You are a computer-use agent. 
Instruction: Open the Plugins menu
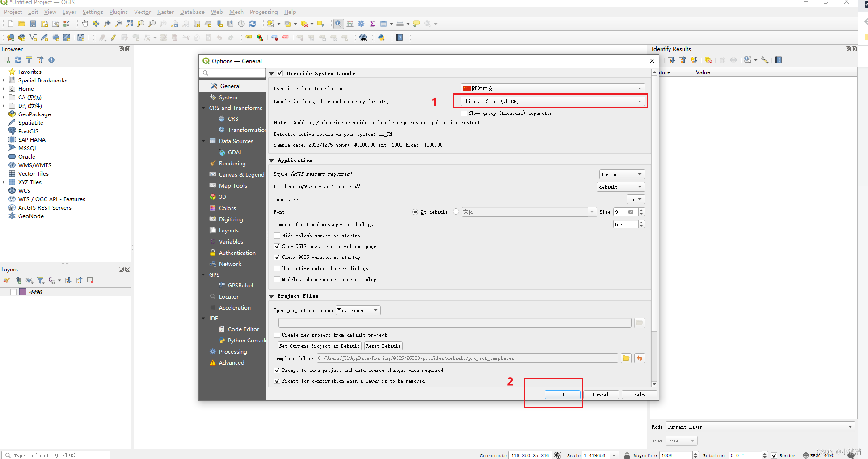tap(118, 12)
